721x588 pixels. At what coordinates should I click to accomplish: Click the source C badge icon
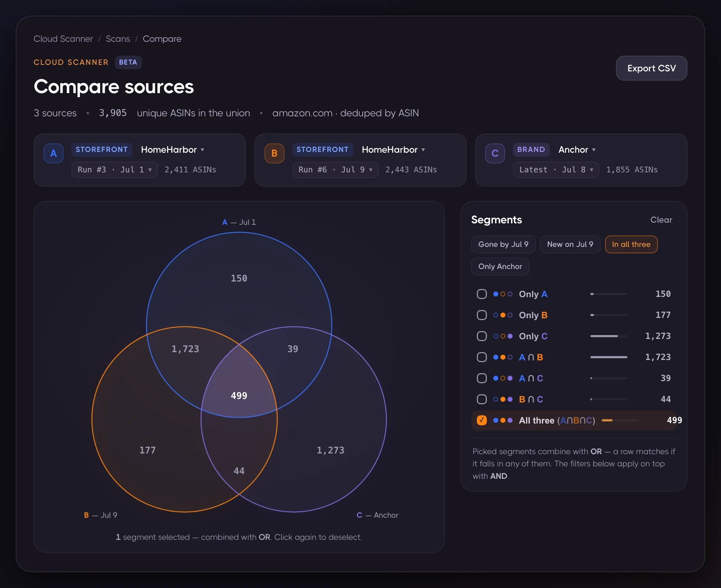(495, 153)
